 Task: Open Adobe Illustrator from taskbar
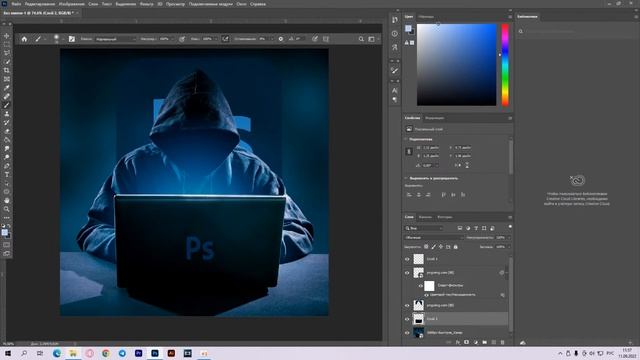pos(171,353)
